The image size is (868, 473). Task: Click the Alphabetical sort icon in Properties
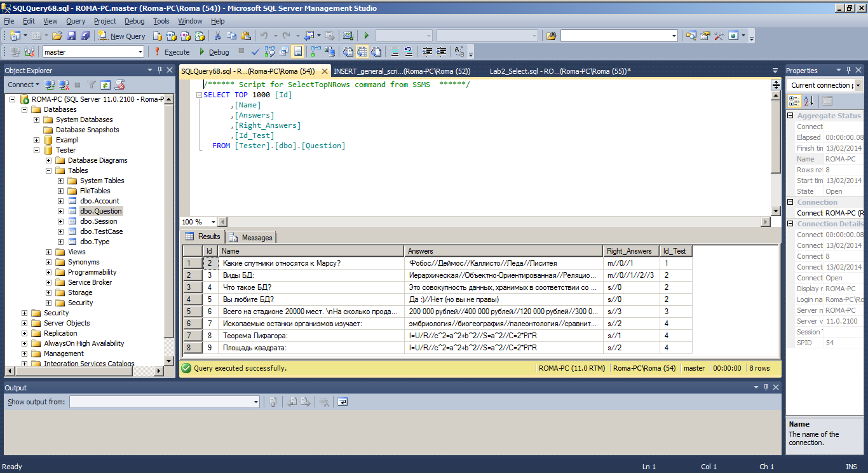click(808, 100)
